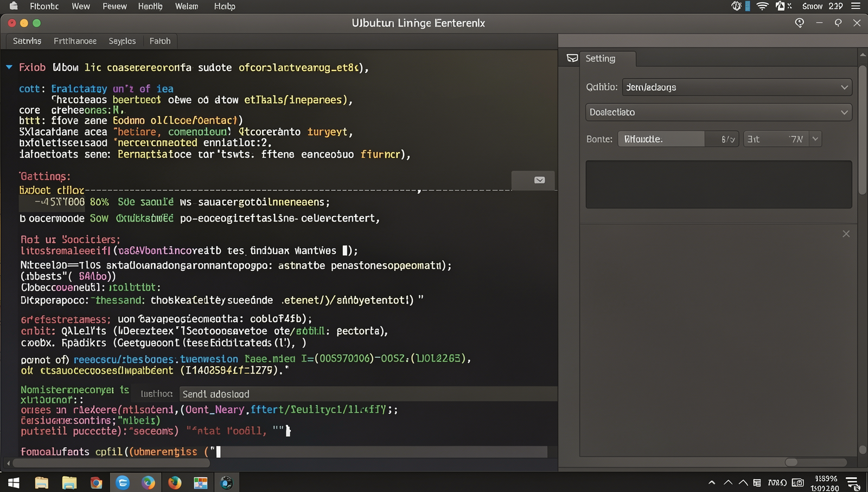Screen dimensions: 868x492
Task: Click the camera icon in system tray
Action: [x=797, y=483]
